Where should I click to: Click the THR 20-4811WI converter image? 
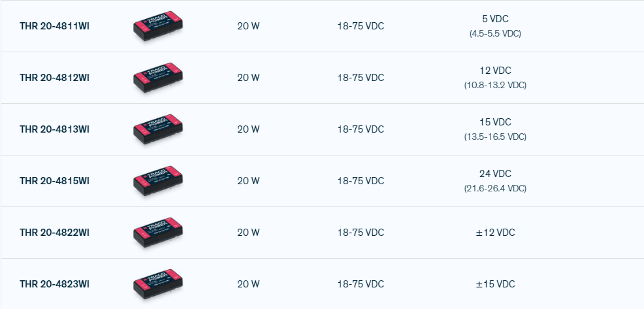click(x=157, y=26)
